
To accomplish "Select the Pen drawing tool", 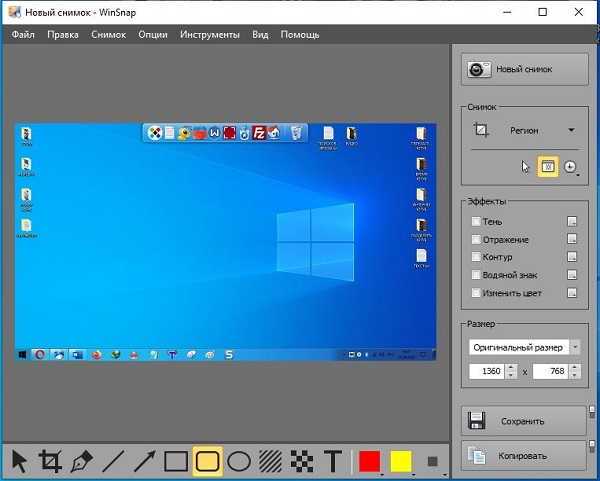I will (x=82, y=461).
